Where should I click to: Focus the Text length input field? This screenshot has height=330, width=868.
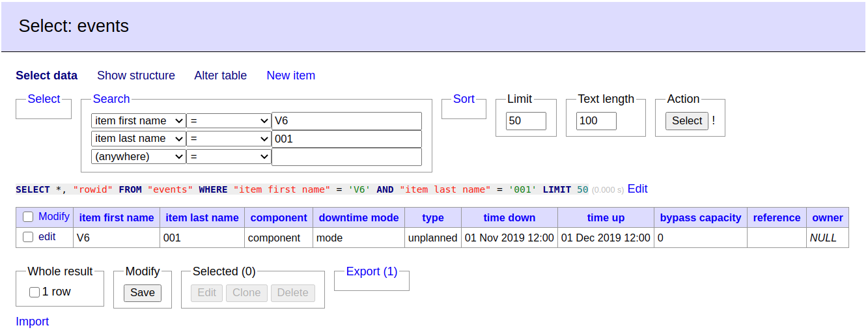click(x=596, y=121)
